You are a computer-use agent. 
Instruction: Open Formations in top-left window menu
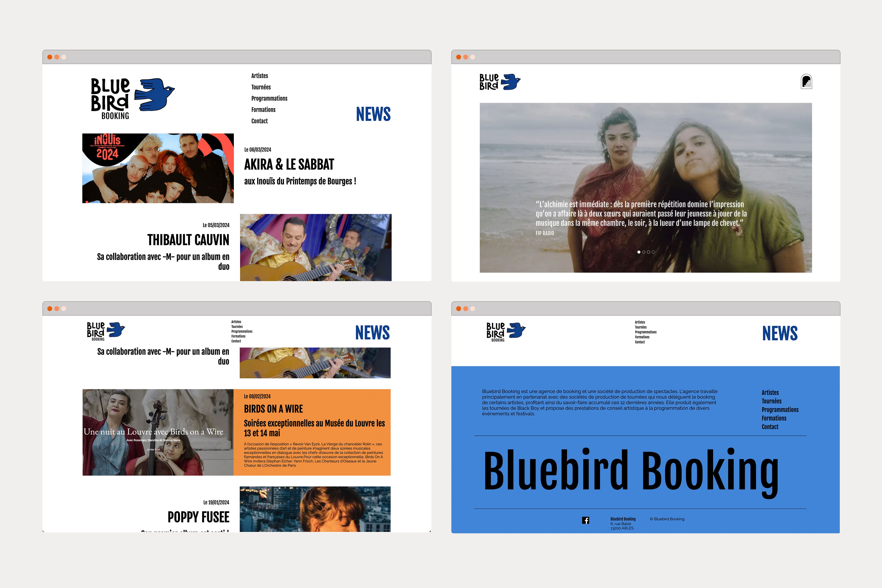coord(263,110)
